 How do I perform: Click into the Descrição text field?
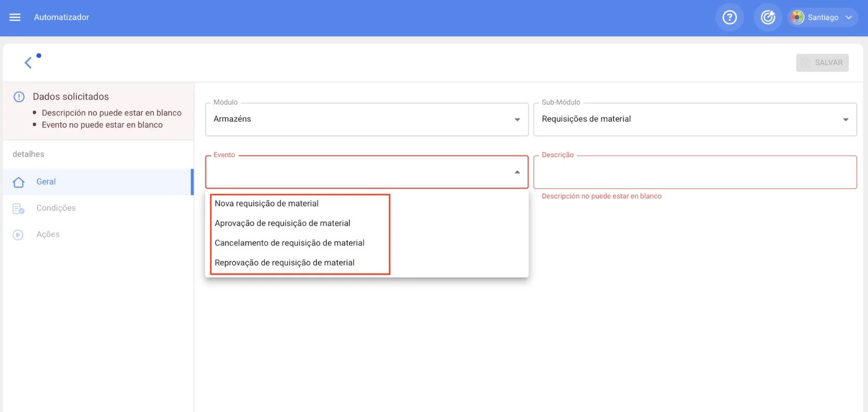point(694,172)
